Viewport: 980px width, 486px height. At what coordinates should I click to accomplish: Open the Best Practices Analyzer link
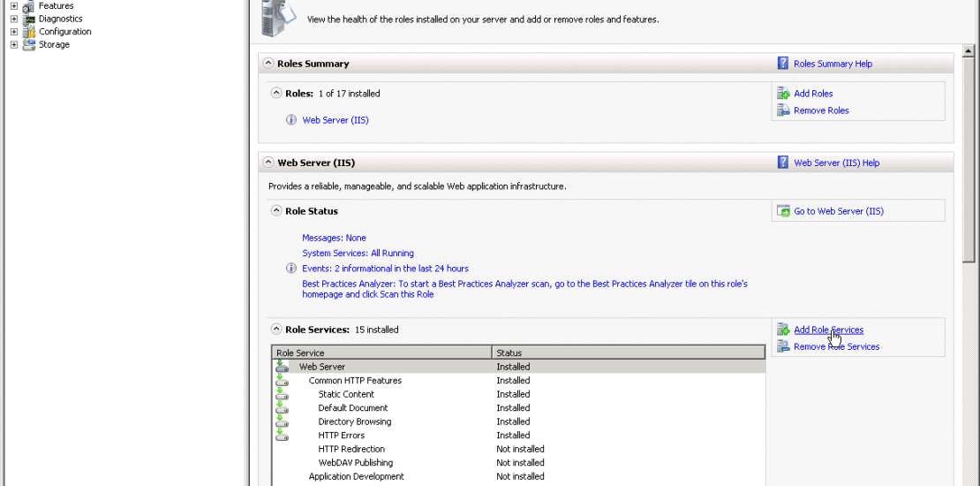[x=525, y=289]
